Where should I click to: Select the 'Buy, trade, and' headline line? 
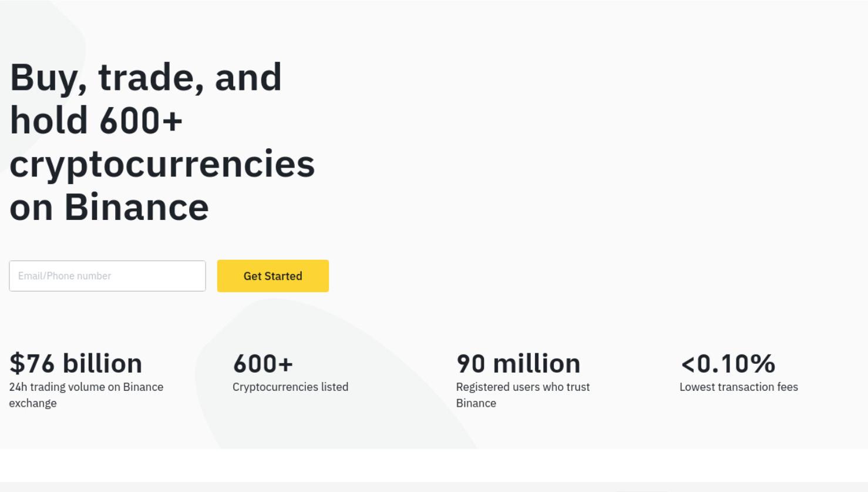point(146,77)
